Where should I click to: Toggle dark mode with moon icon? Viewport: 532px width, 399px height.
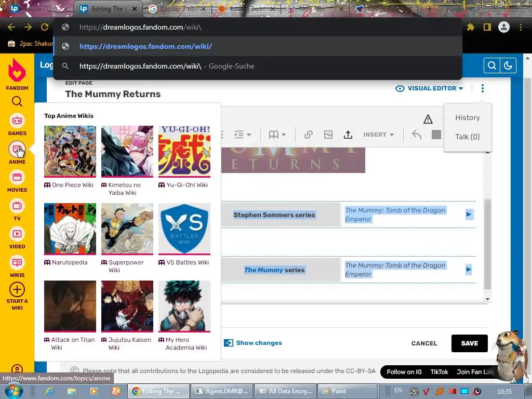click(x=508, y=65)
